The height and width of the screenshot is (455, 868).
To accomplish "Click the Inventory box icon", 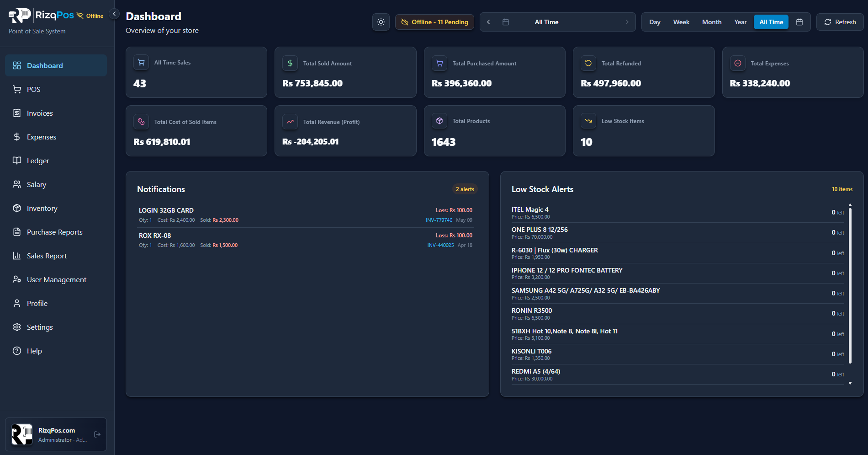I will pos(17,208).
